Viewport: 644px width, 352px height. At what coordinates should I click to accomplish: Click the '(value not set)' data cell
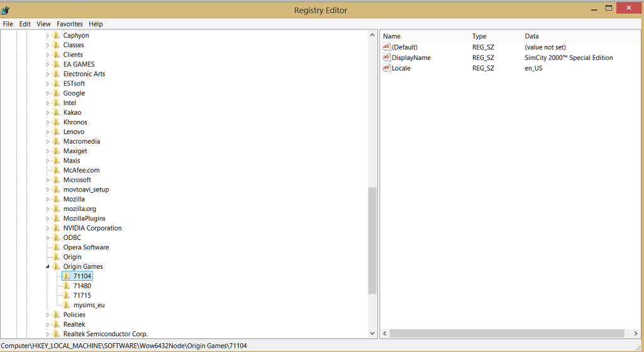545,47
